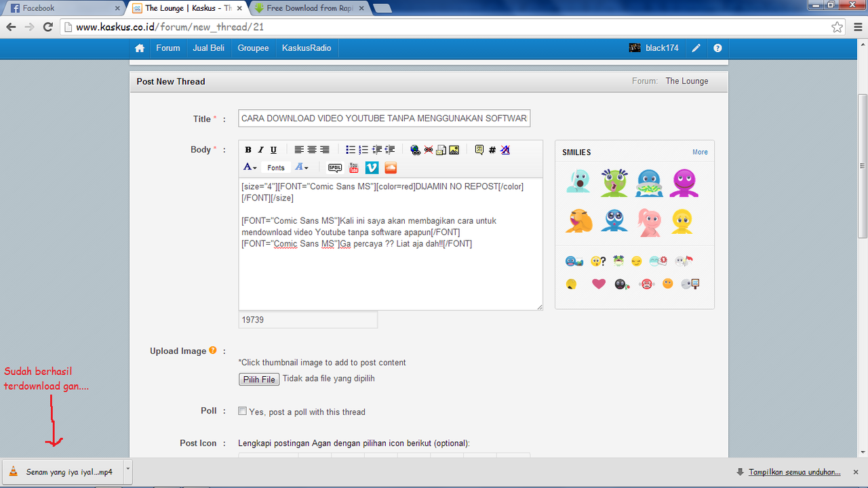Insert the purple smiling smiley
Screen dimensions: 868x488
point(684,183)
